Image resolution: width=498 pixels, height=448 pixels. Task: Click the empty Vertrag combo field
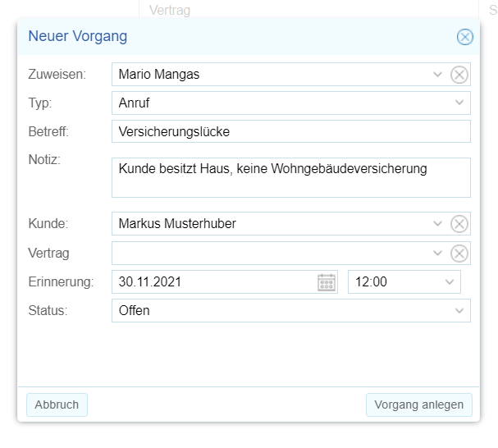click(271, 254)
